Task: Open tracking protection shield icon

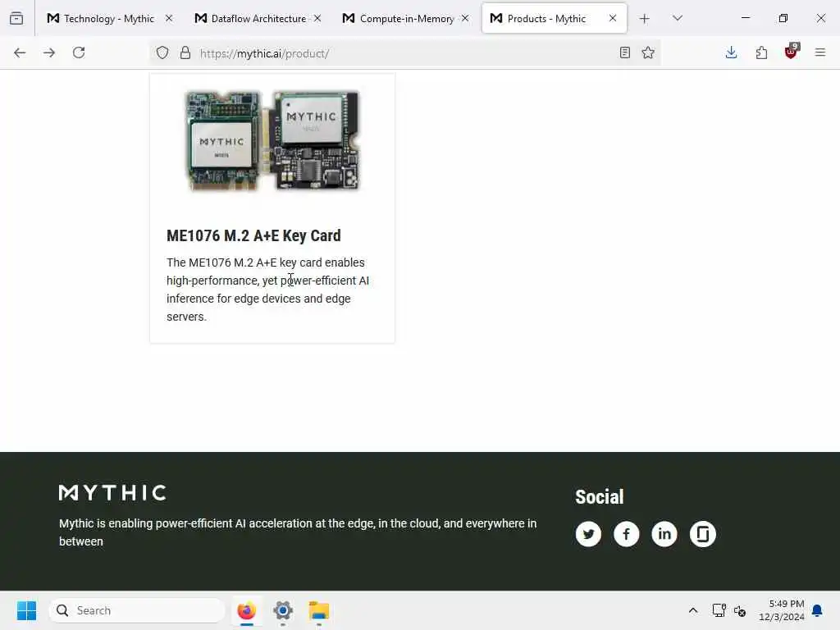Action: (162, 52)
